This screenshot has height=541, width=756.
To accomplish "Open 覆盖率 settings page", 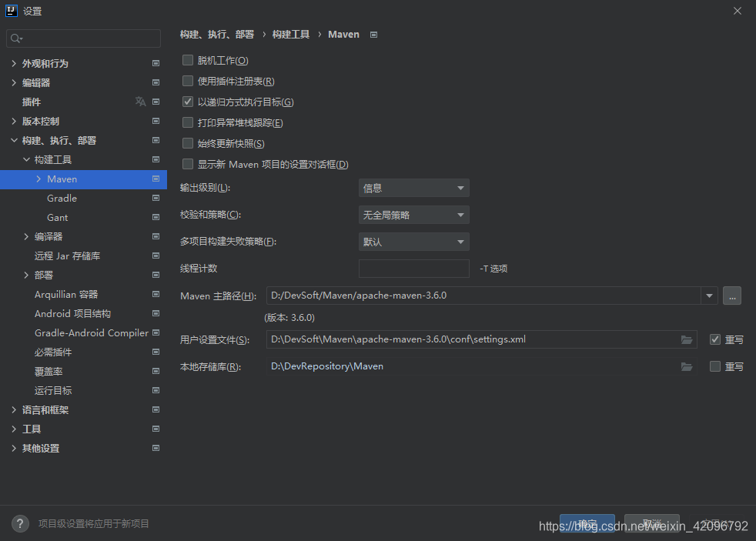I will pyautogui.click(x=49, y=372).
